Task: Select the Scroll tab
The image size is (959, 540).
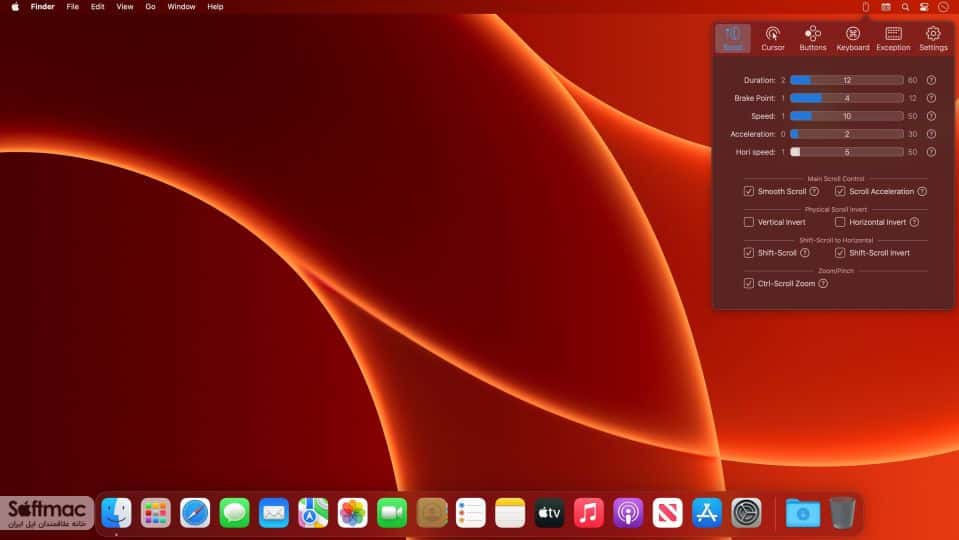Action: tap(733, 38)
